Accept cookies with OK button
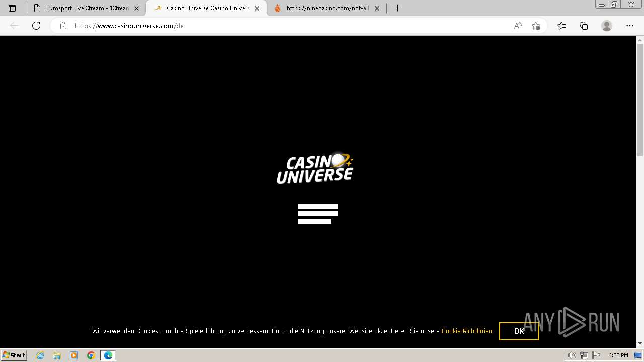The image size is (644, 362). pos(519,331)
